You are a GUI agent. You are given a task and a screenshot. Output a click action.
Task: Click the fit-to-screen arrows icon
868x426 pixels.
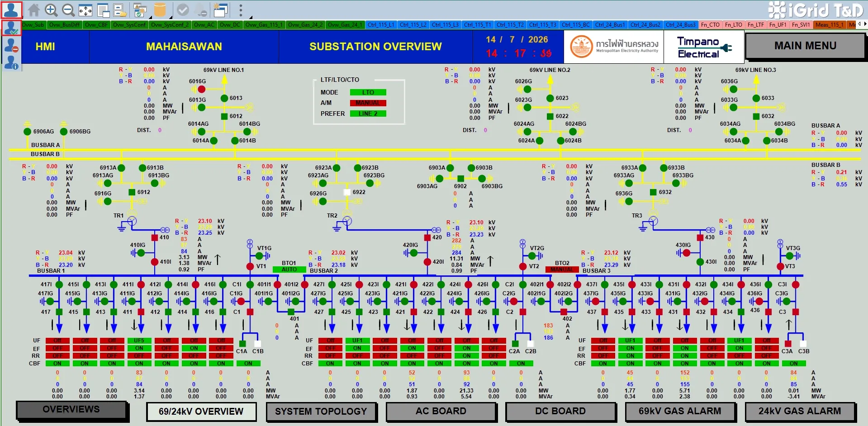(x=85, y=9)
